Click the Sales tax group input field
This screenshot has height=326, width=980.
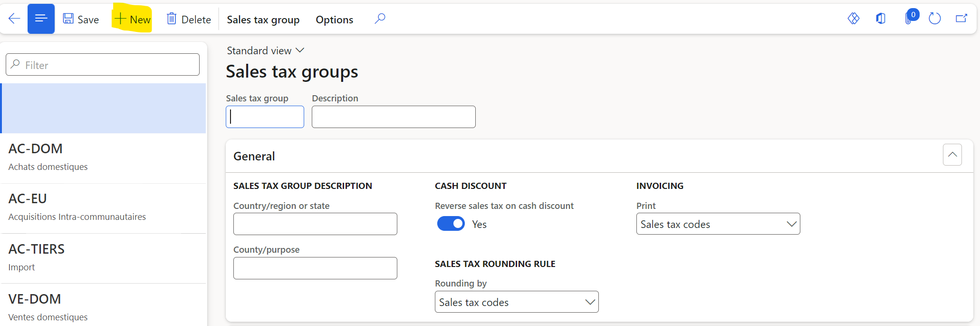pyautogui.click(x=265, y=117)
